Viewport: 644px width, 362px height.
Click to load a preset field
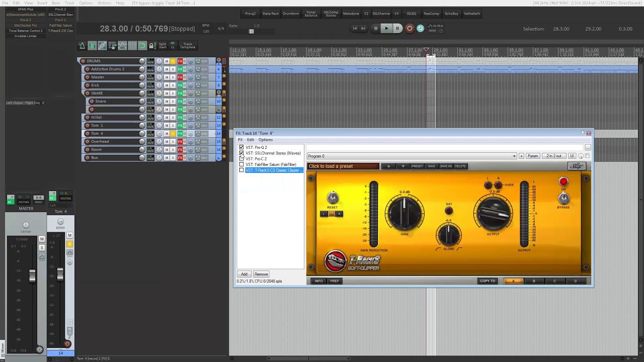(x=343, y=166)
